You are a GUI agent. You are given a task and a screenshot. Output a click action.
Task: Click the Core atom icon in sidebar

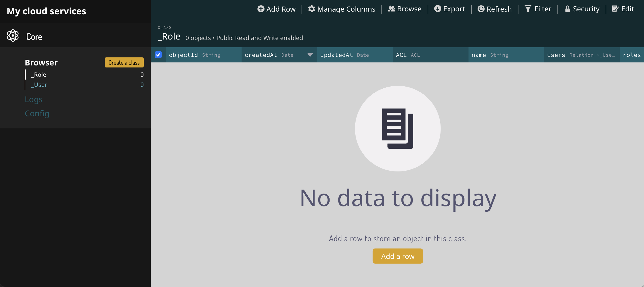point(13,36)
